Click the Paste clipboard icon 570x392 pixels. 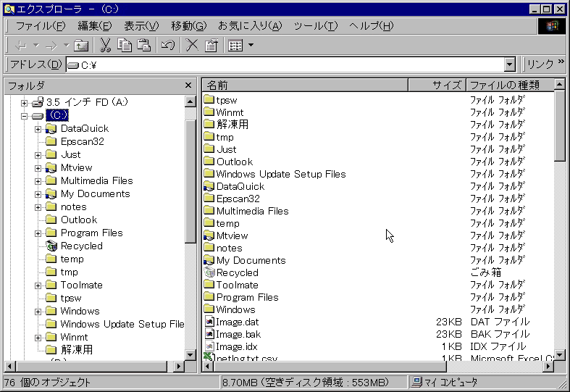pyautogui.click(x=144, y=45)
